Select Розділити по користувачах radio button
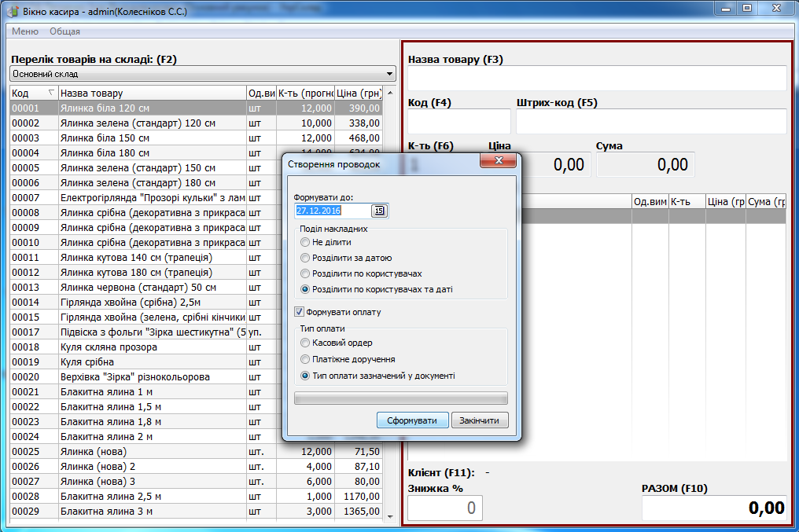Image resolution: width=799 pixels, height=532 pixels. 305,273
